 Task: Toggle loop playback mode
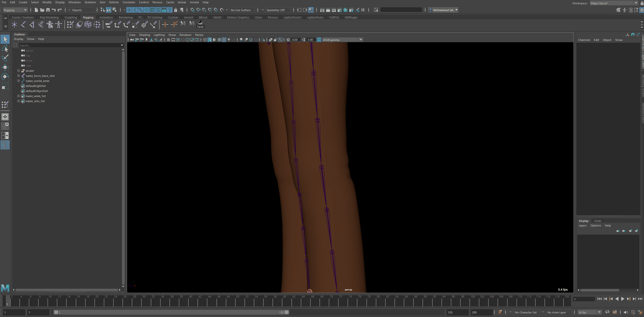point(607,312)
